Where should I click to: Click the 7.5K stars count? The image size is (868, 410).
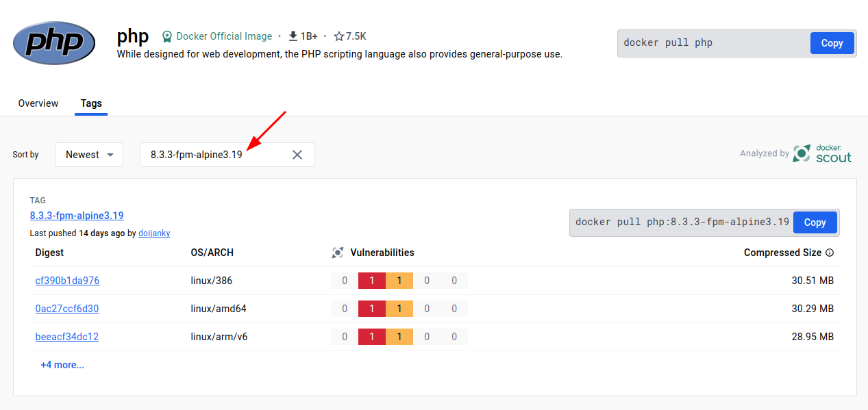pyautogui.click(x=356, y=36)
